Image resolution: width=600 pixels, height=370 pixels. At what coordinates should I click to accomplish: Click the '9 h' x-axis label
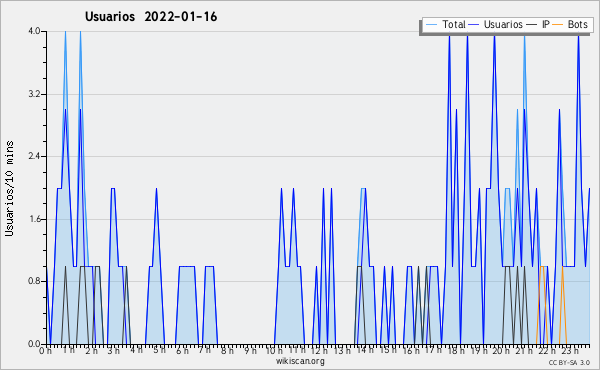(x=250, y=350)
